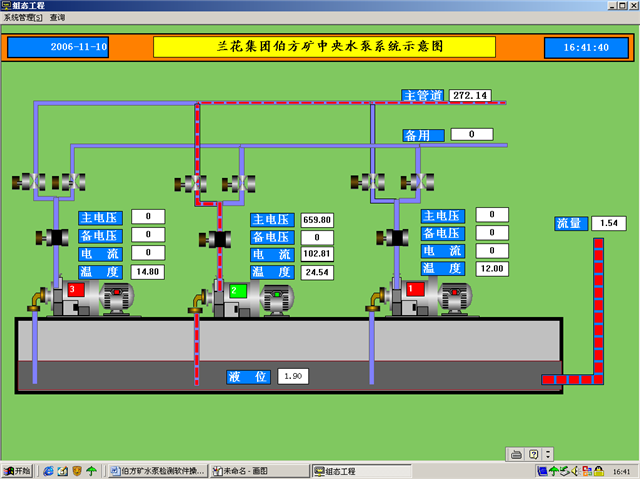Click pump 1 电流 label
The height and width of the screenshot is (479, 640).
[442, 251]
